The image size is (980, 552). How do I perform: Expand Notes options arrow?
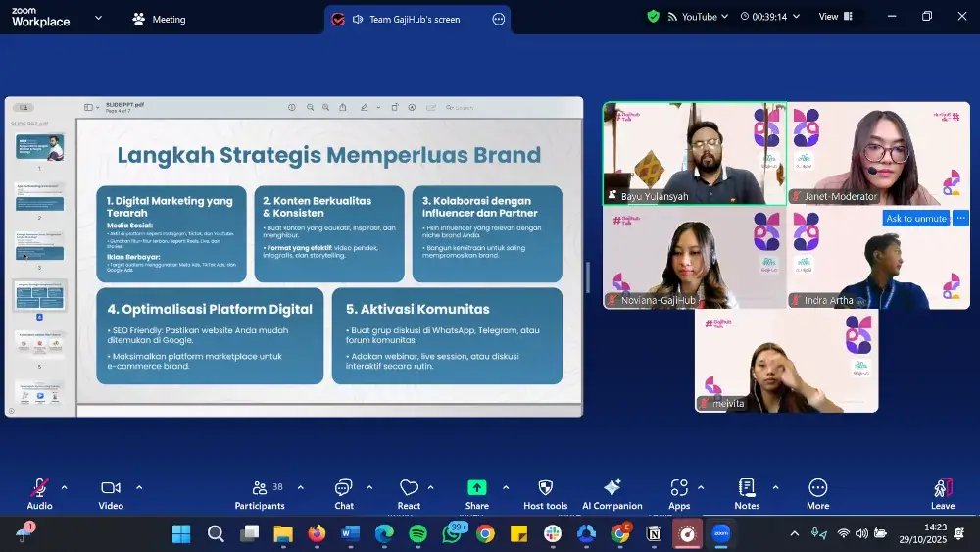[775, 487]
